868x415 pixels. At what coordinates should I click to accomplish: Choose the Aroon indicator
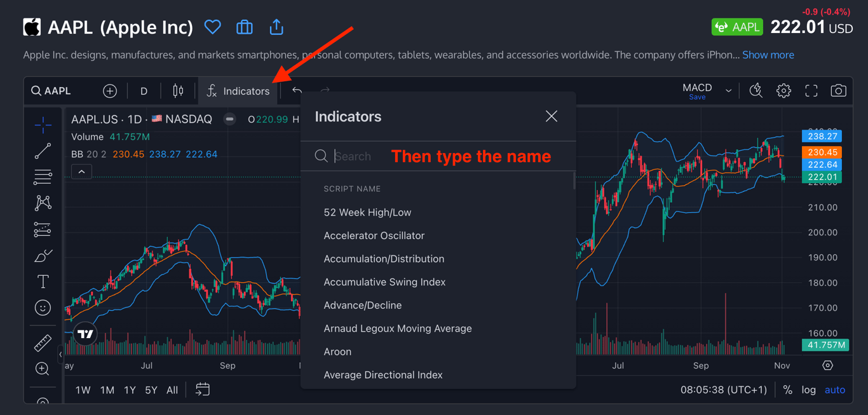pos(337,352)
